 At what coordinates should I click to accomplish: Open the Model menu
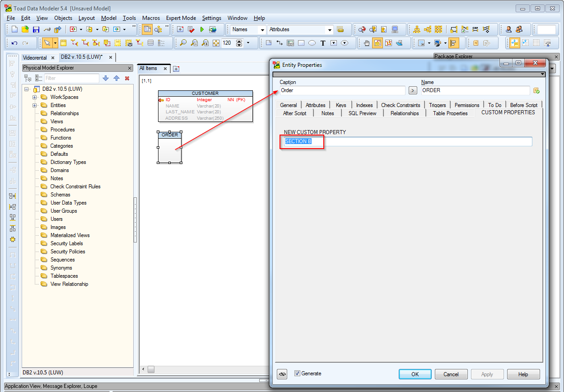(x=109, y=18)
